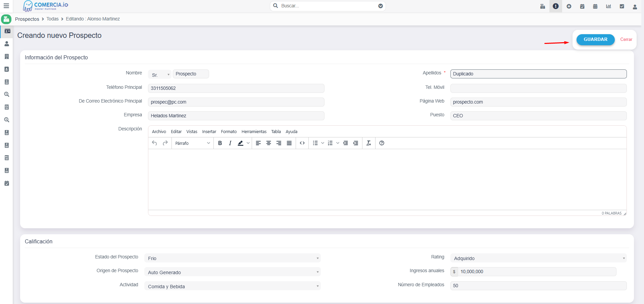Open the Párrafo block format dropdown

click(193, 143)
